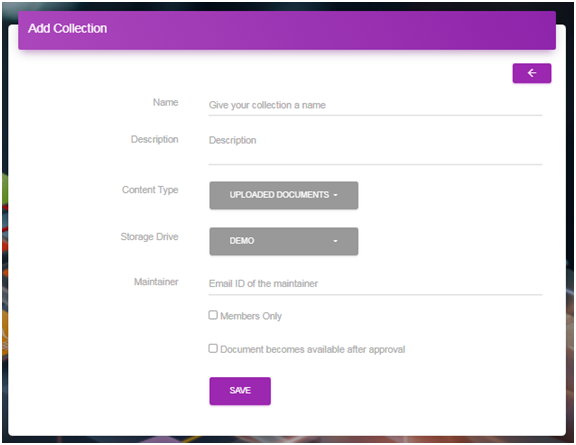Open the Uploaded Documents content type dropdown
The height and width of the screenshot is (445, 576).
284,195
